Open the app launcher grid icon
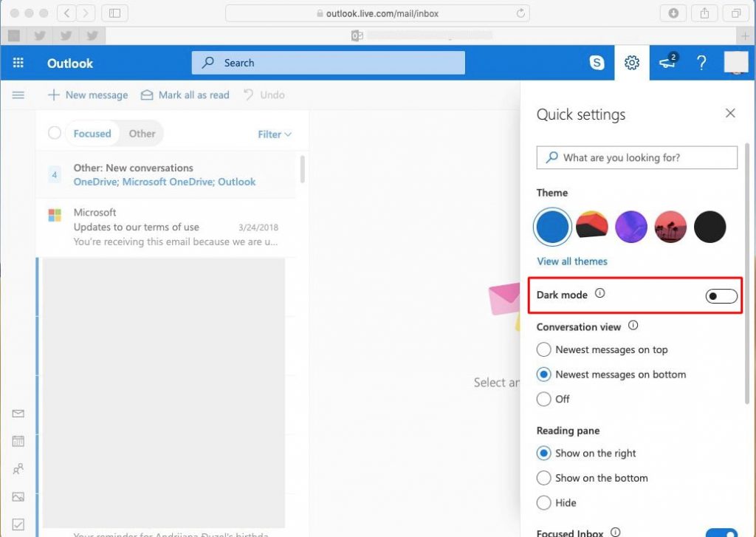The image size is (756, 537). (18, 63)
